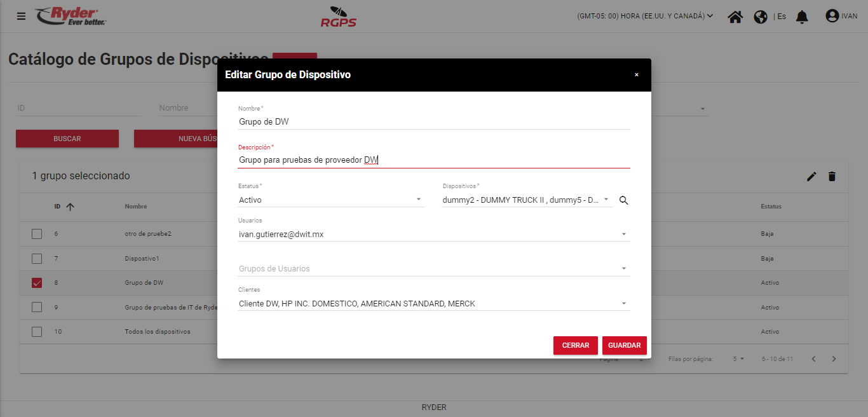Viewport: 868px width, 417px height.
Task: Expand the Estatus dropdown
Action: [330, 200]
